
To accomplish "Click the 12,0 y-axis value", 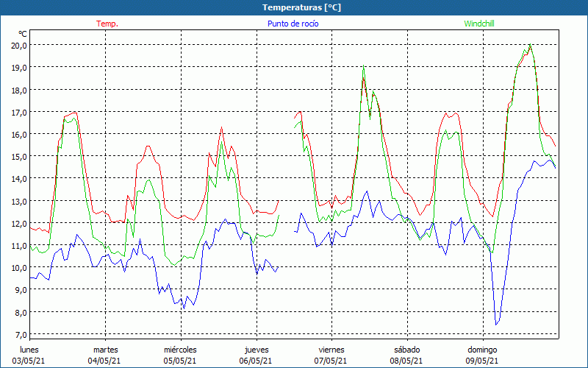I will click(x=20, y=224).
